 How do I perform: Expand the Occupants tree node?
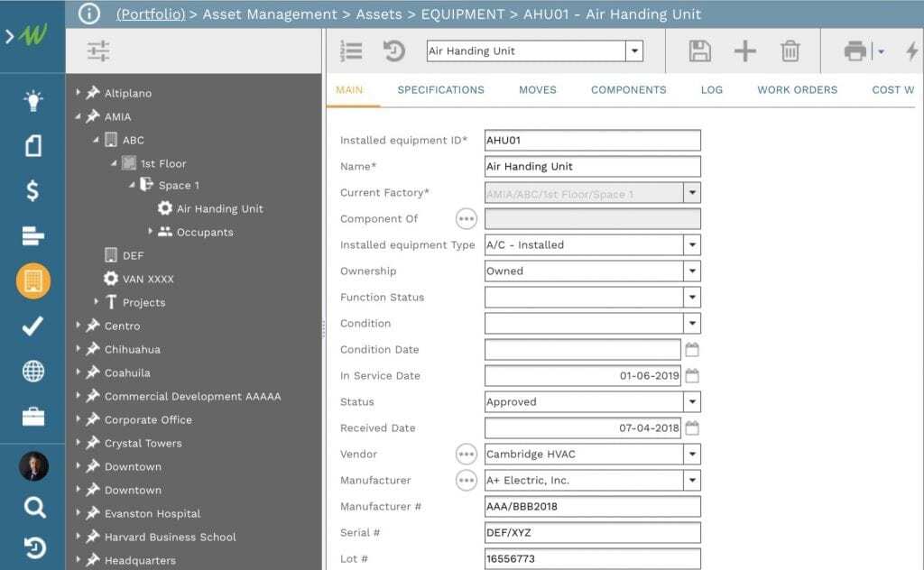[151, 232]
